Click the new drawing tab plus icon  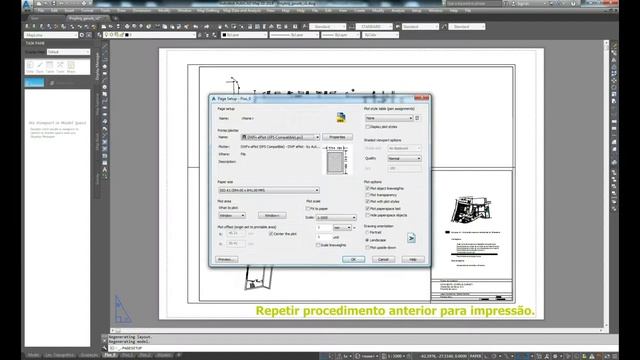coord(116,18)
